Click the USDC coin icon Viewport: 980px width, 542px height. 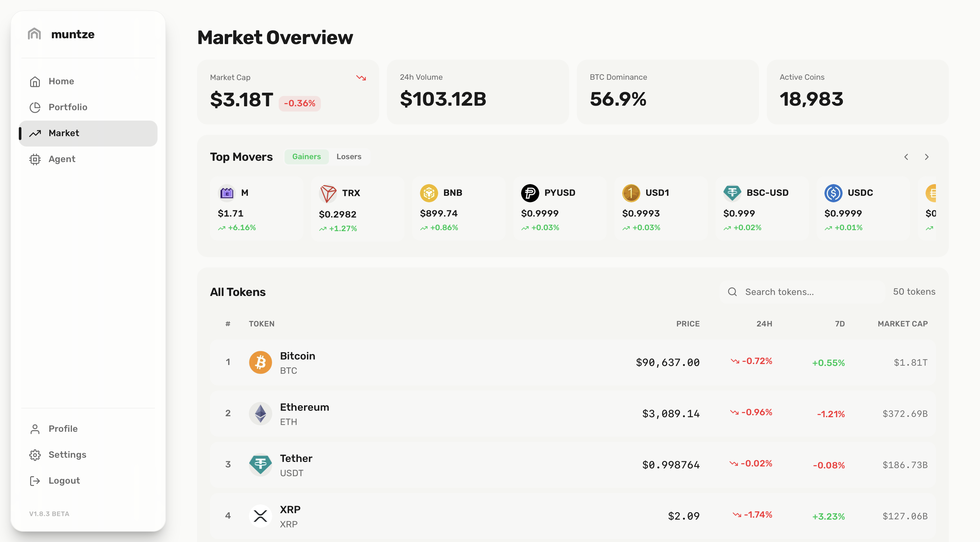(833, 193)
